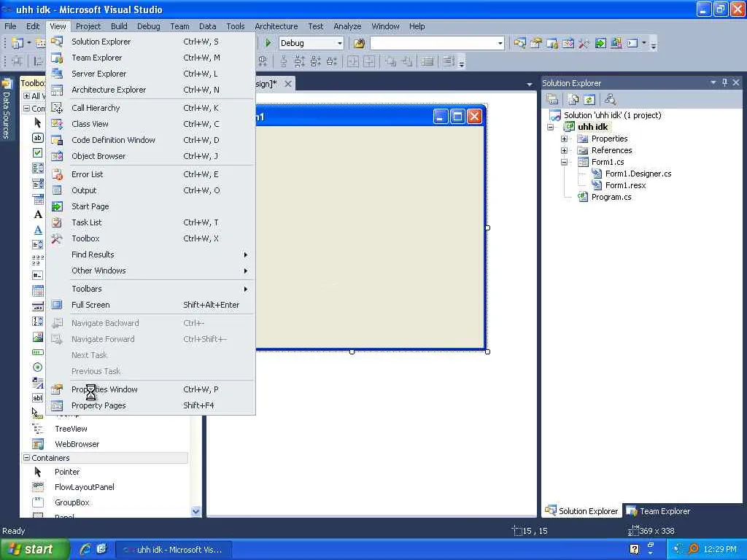Click Find in Files toolbar icon
The image size is (747, 560).
pos(359,43)
